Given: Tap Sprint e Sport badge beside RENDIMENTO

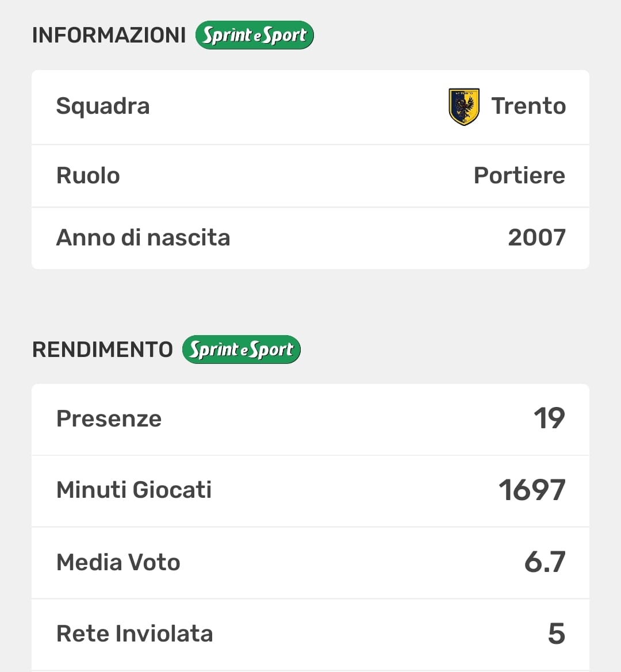Looking at the screenshot, I should click(241, 350).
